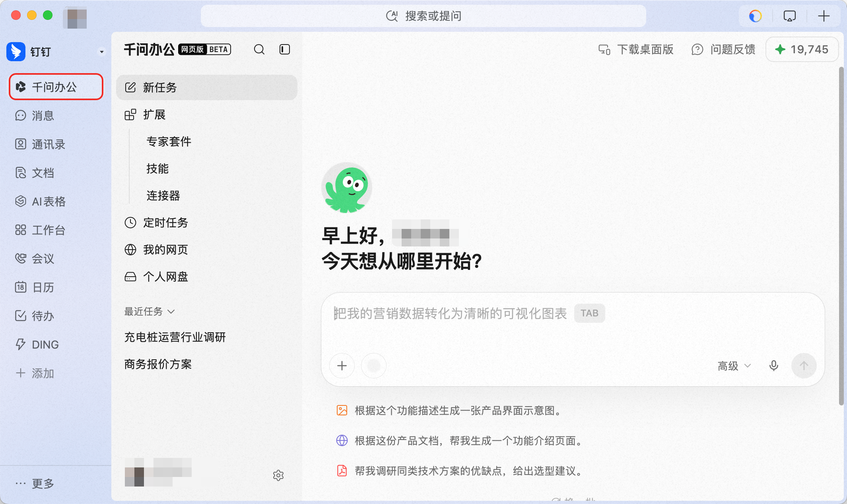
Task: Open 技能 skills
Action: coord(157,169)
